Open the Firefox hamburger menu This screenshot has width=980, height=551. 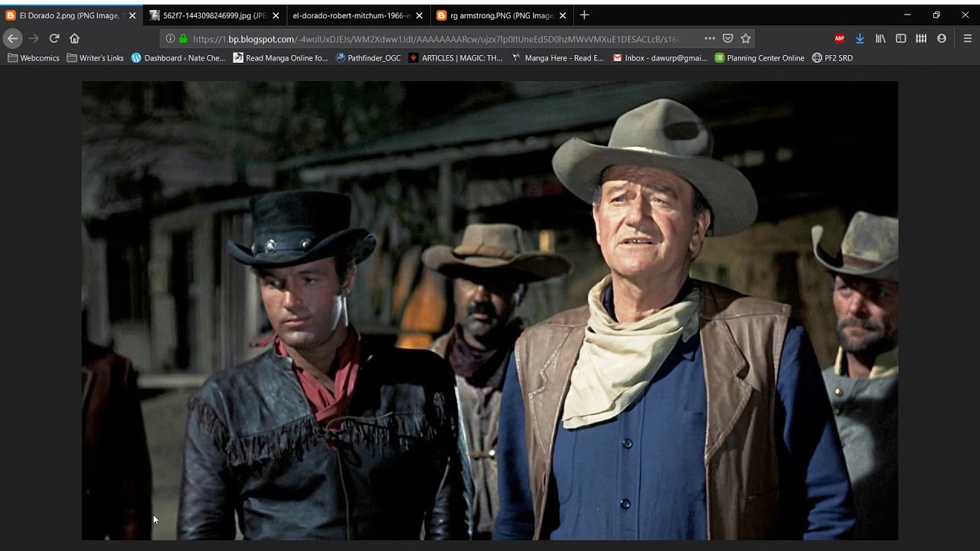(967, 38)
